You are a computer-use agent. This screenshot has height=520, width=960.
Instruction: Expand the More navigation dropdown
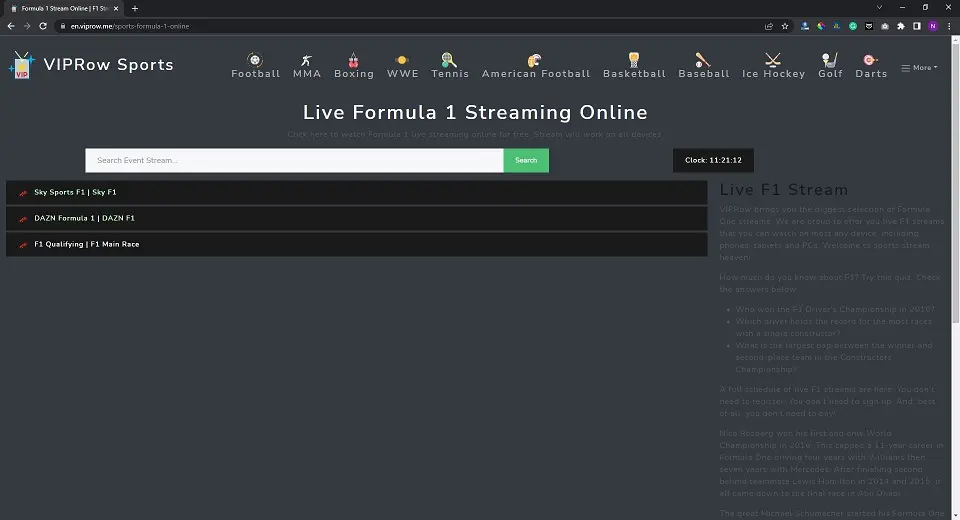tap(919, 68)
